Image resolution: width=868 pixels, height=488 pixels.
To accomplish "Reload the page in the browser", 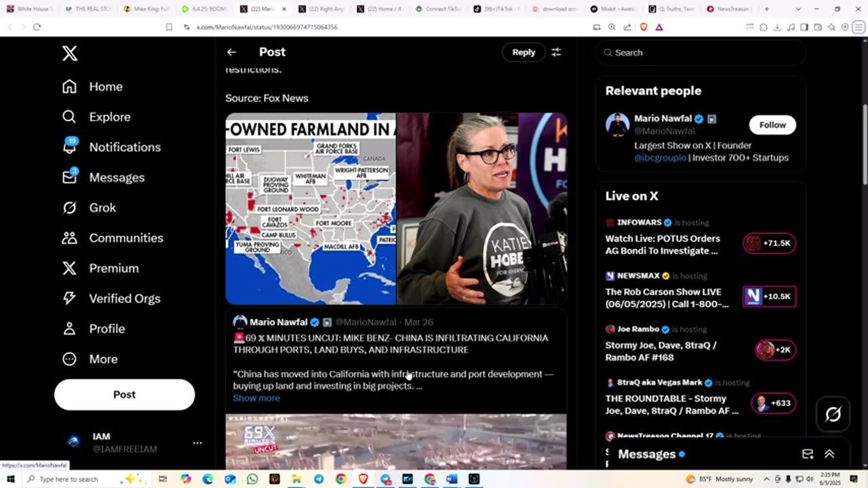I will [37, 27].
